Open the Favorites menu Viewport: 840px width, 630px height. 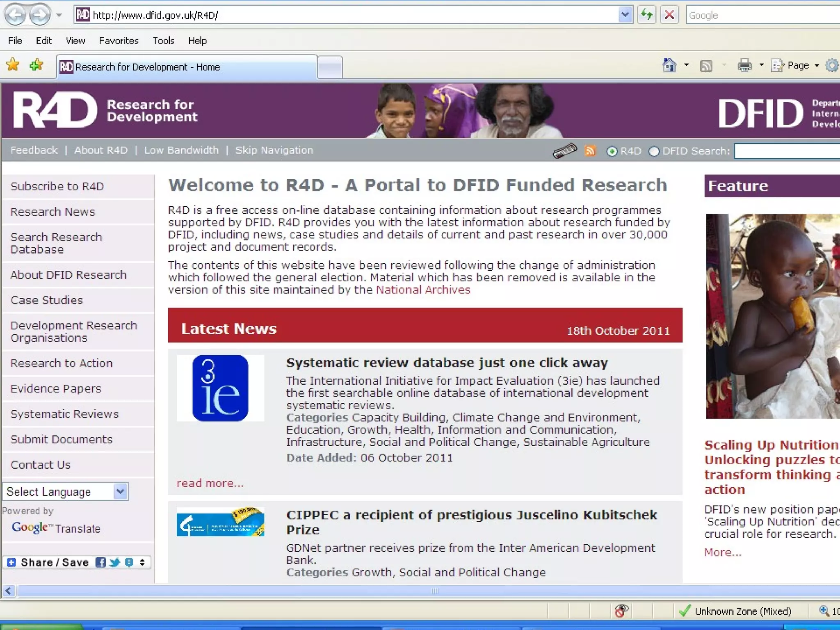point(119,41)
